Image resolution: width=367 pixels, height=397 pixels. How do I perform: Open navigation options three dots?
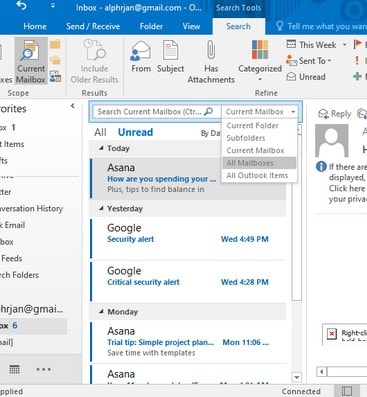click(x=43, y=369)
